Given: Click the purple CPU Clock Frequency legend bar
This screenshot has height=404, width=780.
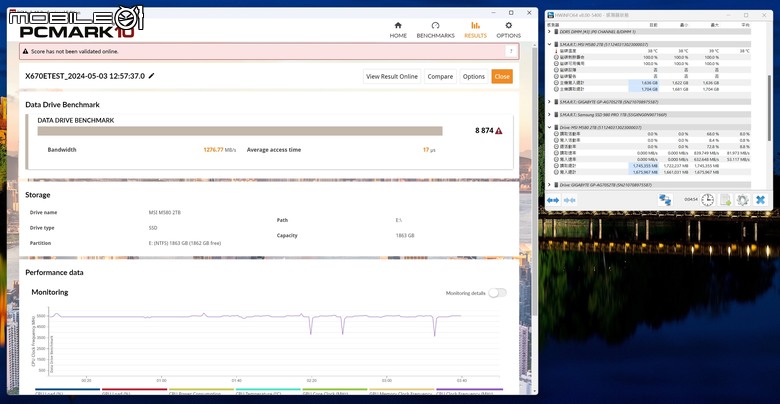Looking at the screenshot, I should tap(469, 390).
